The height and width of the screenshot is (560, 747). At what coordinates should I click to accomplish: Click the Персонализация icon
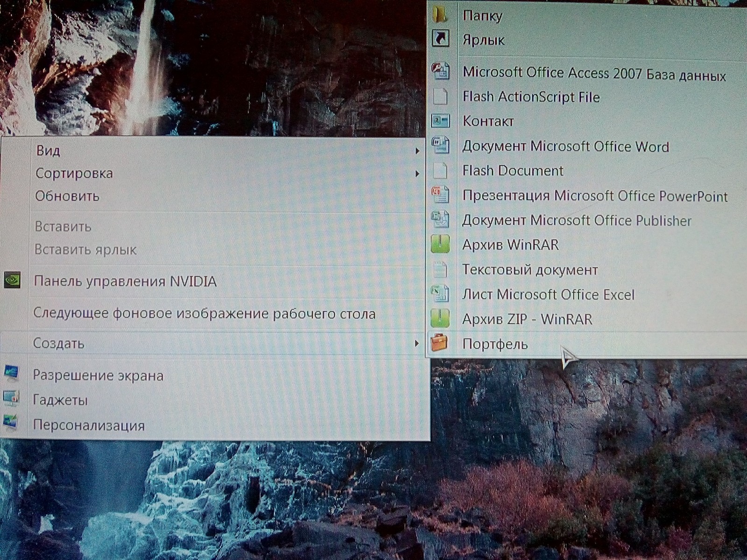[x=10, y=422]
